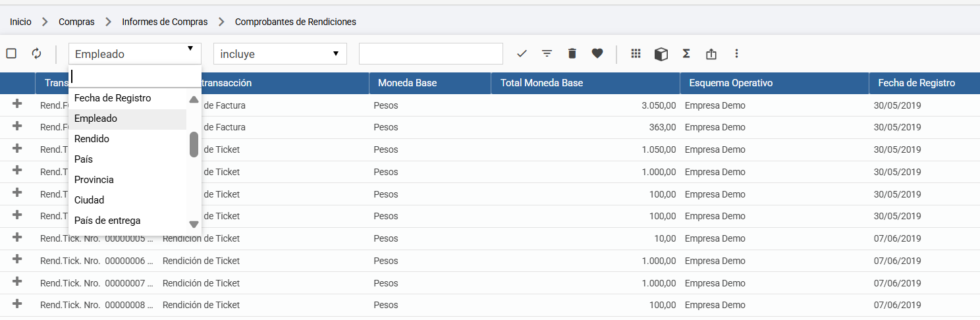
Task: Click the refresh icon in the toolbar
Action: click(x=36, y=54)
